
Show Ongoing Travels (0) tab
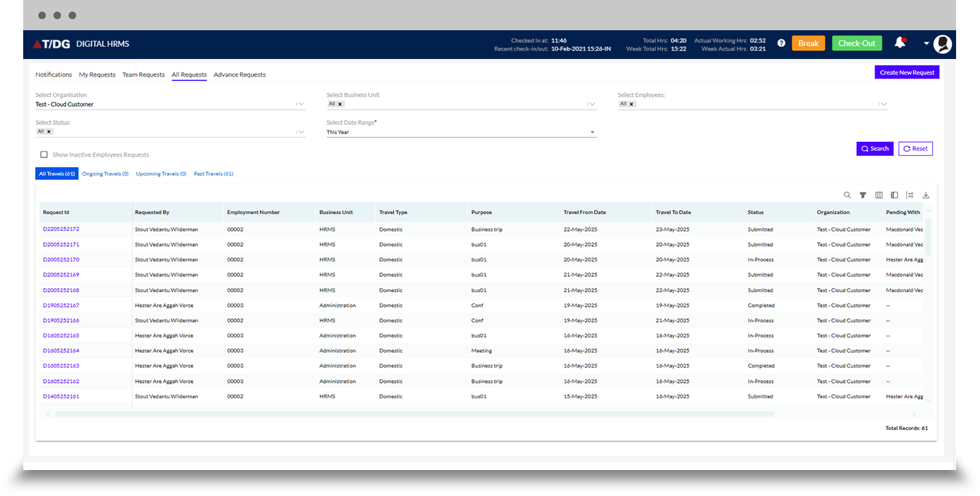click(x=105, y=174)
